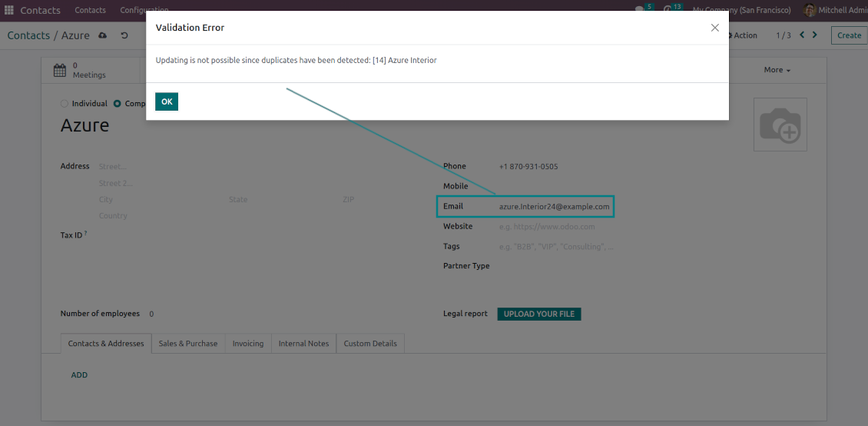Open the activities clock icon with badge 13
This screenshot has width=868, height=426.
669,10
